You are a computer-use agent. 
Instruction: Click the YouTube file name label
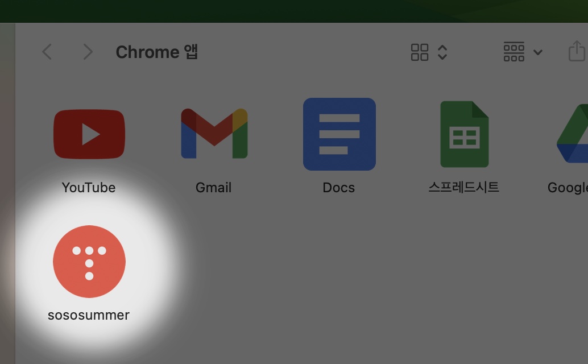point(89,188)
